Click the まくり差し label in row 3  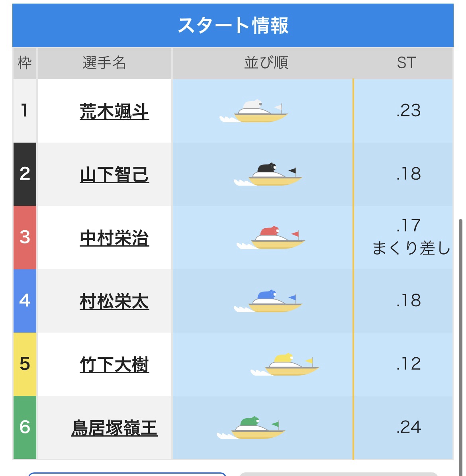click(x=411, y=249)
